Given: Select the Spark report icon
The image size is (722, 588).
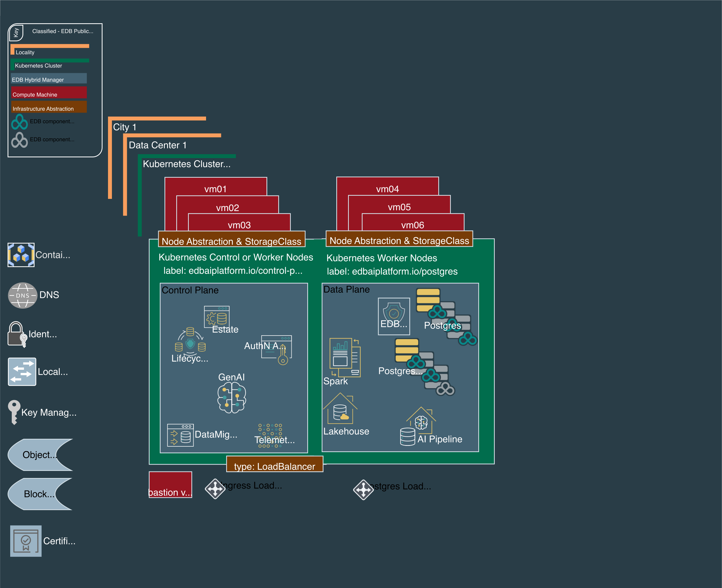Looking at the screenshot, I should [x=345, y=357].
